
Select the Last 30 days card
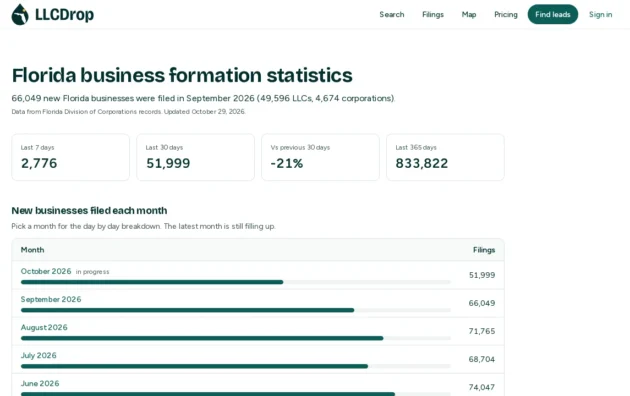coord(196,157)
